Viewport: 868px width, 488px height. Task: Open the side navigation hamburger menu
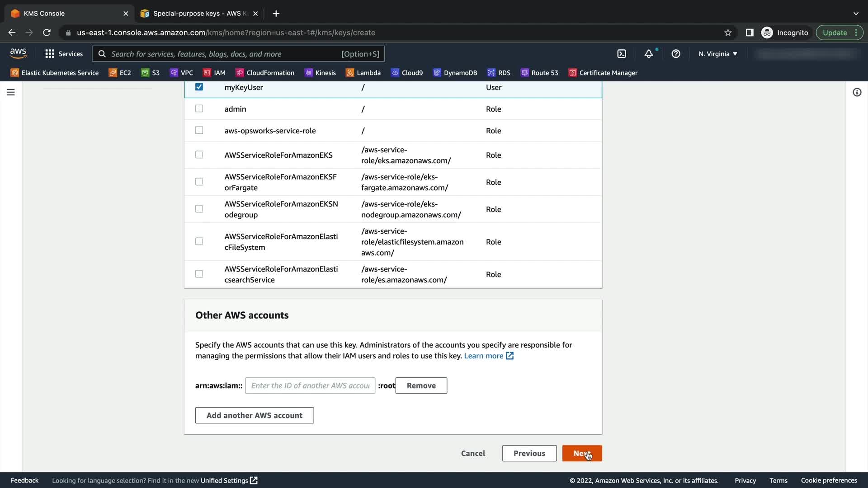(11, 92)
